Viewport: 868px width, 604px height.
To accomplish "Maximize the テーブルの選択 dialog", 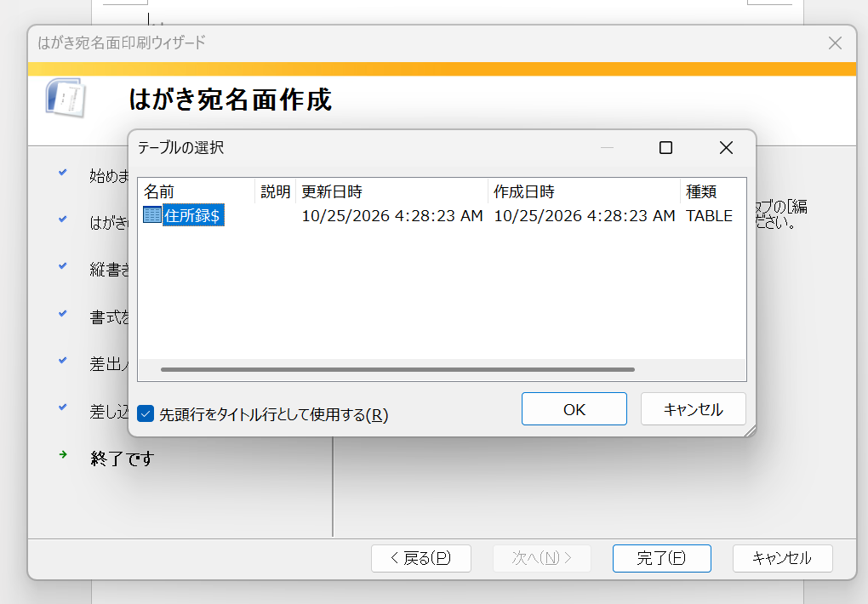I will click(x=666, y=148).
